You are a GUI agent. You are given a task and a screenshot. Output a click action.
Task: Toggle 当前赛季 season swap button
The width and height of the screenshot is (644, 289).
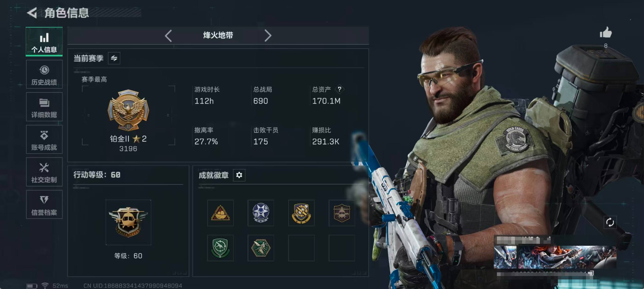click(x=114, y=58)
